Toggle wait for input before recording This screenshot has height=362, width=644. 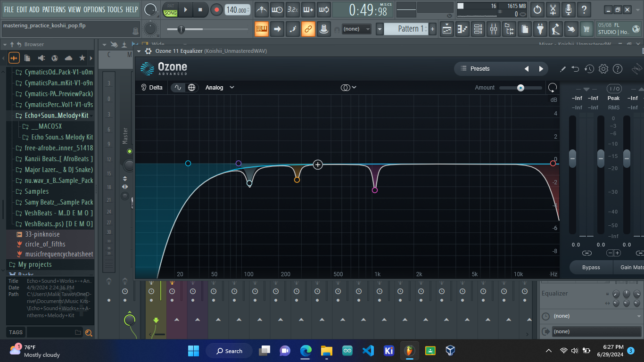(277, 9)
